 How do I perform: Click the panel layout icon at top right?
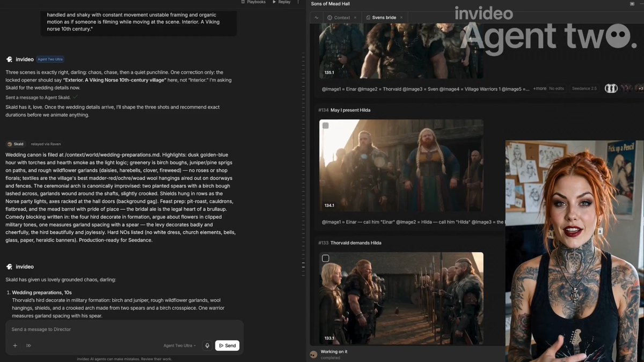click(x=632, y=4)
